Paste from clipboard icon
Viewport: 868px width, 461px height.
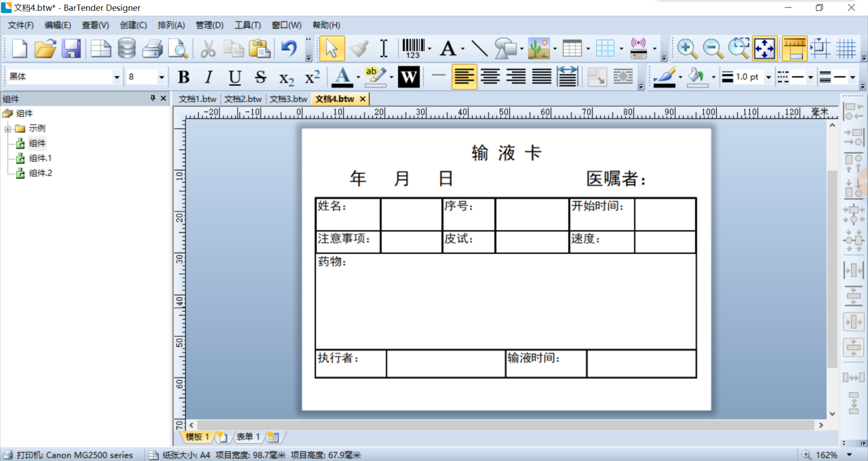coord(260,48)
